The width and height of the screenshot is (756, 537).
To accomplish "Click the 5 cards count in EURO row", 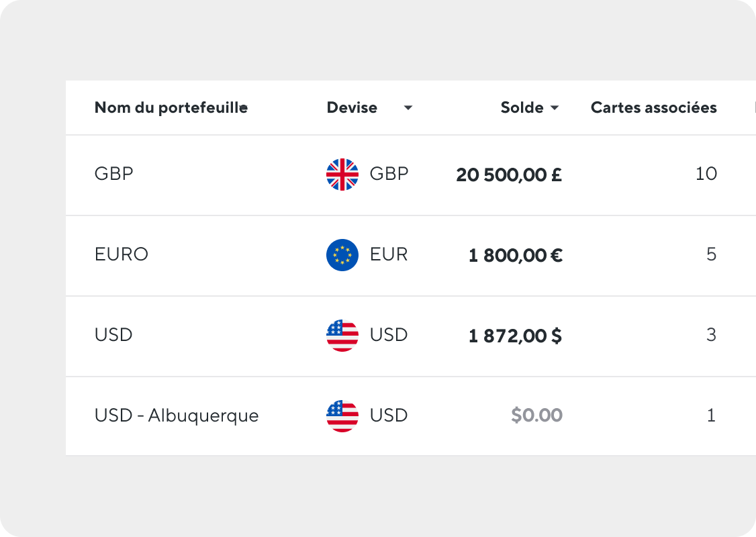I will 711,254.
